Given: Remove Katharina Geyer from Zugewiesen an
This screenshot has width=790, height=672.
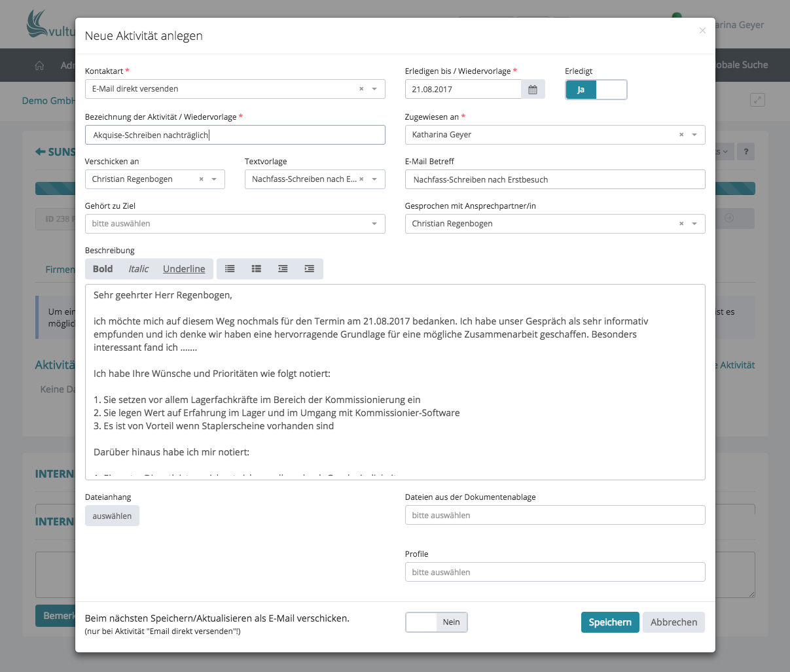Looking at the screenshot, I should click(x=681, y=135).
